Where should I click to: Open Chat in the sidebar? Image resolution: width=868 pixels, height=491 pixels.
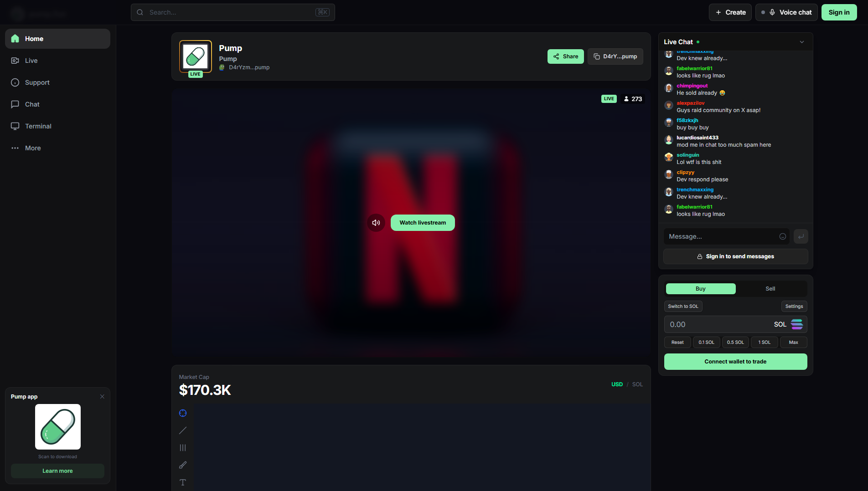click(x=57, y=104)
